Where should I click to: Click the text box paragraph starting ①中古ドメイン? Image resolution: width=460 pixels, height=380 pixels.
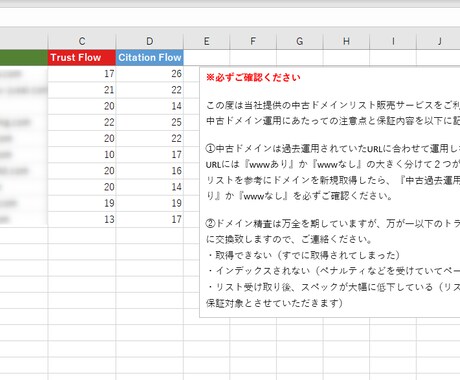[x=333, y=172]
